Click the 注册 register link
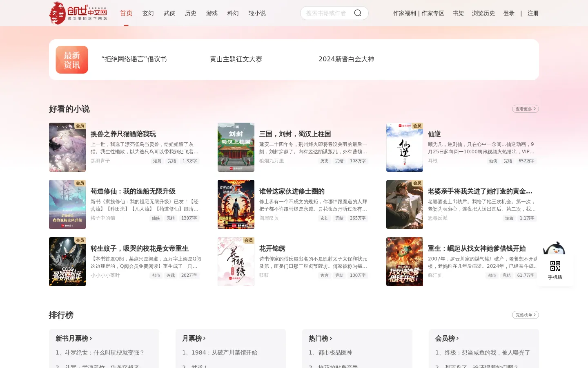This screenshot has width=588, height=368. (533, 13)
